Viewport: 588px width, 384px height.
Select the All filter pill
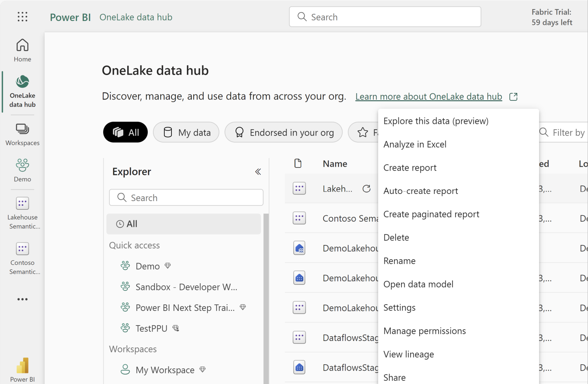click(x=125, y=132)
